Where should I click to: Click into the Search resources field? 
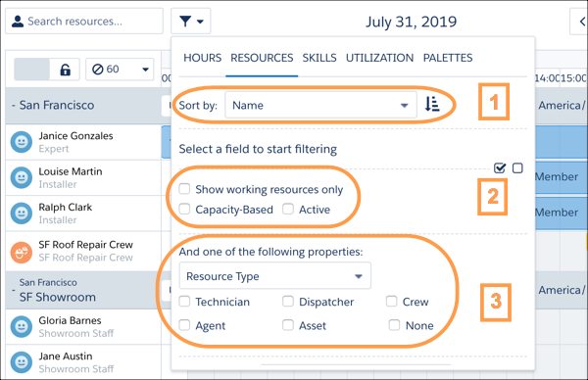[x=84, y=22]
